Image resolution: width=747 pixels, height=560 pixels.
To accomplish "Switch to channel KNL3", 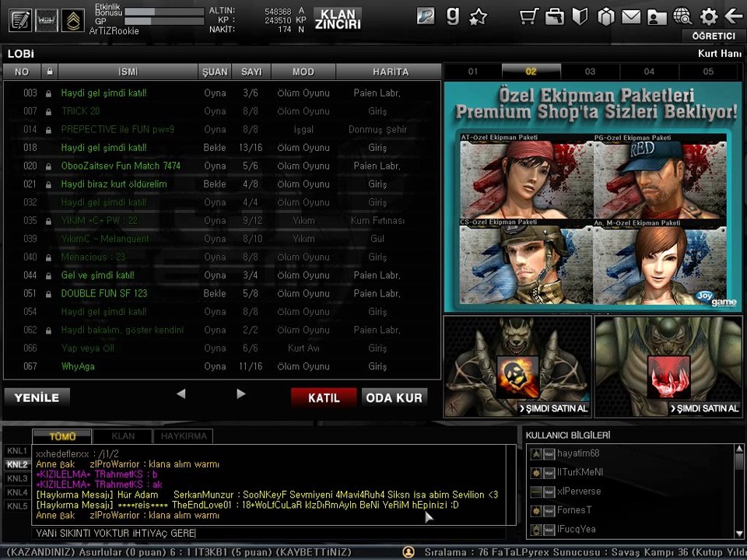I will click(x=17, y=478).
